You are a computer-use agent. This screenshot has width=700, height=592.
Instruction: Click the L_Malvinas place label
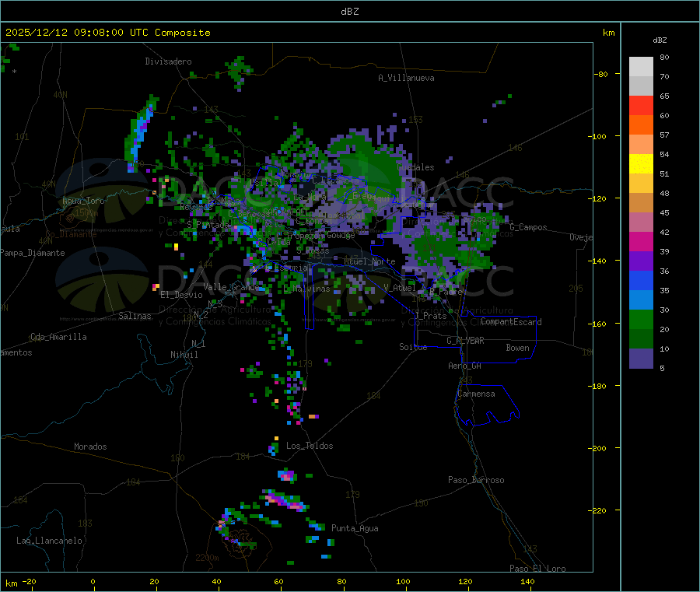306,289
